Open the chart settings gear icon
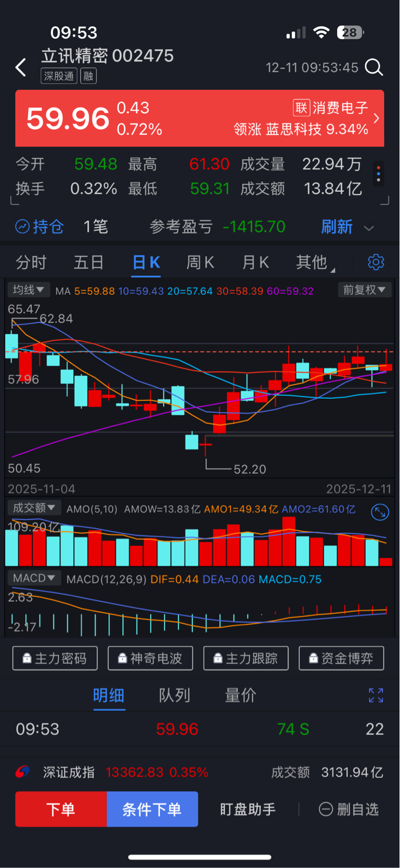Image resolution: width=400 pixels, height=868 pixels. click(x=376, y=262)
